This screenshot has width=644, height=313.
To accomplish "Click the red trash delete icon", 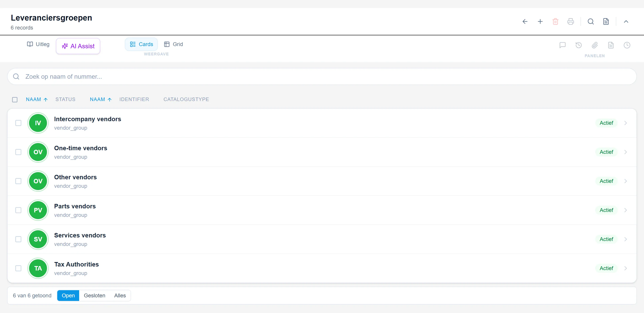I will [x=555, y=21].
